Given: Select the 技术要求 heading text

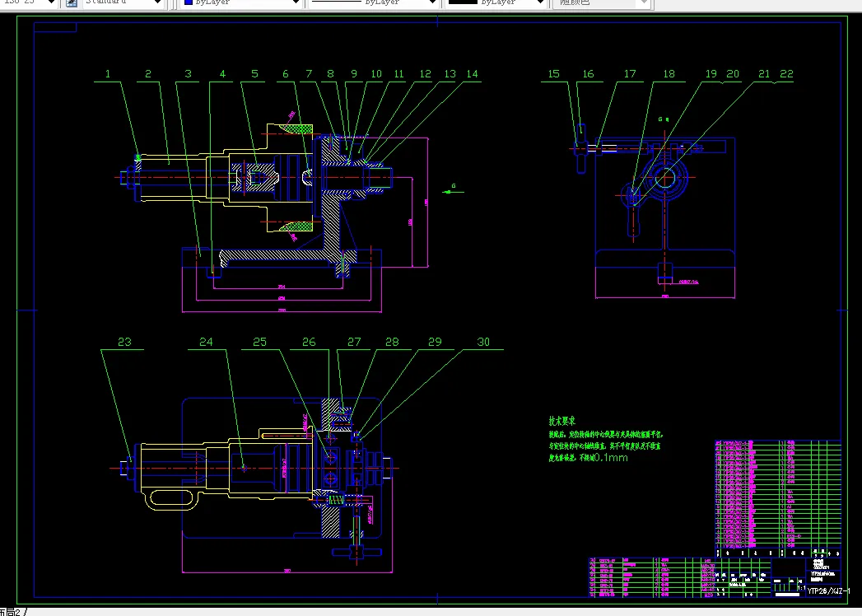Looking at the screenshot, I should (x=561, y=422).
